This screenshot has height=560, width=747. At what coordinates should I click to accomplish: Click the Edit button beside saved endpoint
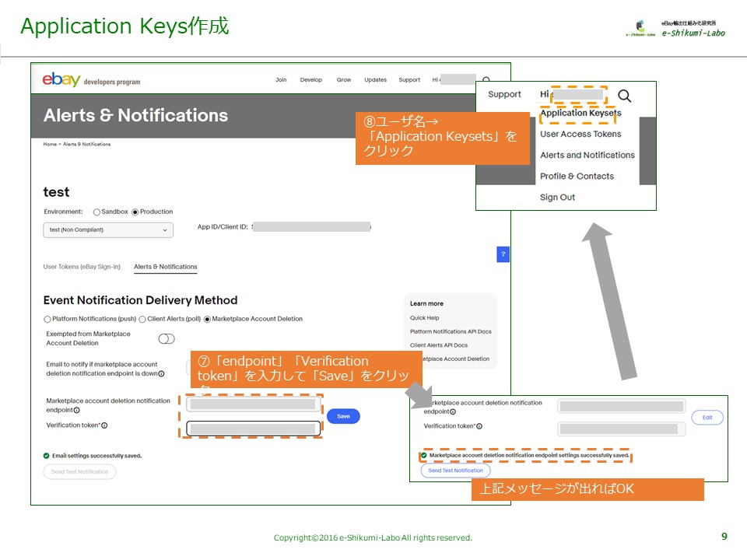point(707,418)
